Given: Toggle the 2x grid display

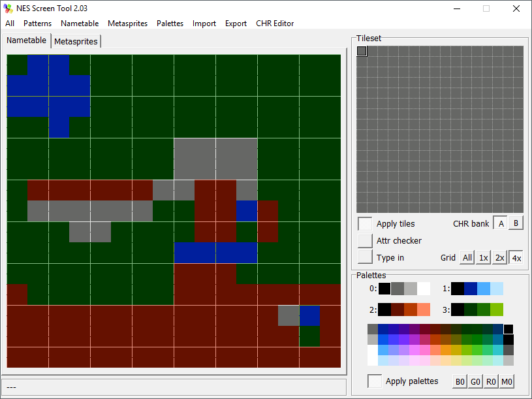Looking at the screenshot, I should [x=499, y=257].
